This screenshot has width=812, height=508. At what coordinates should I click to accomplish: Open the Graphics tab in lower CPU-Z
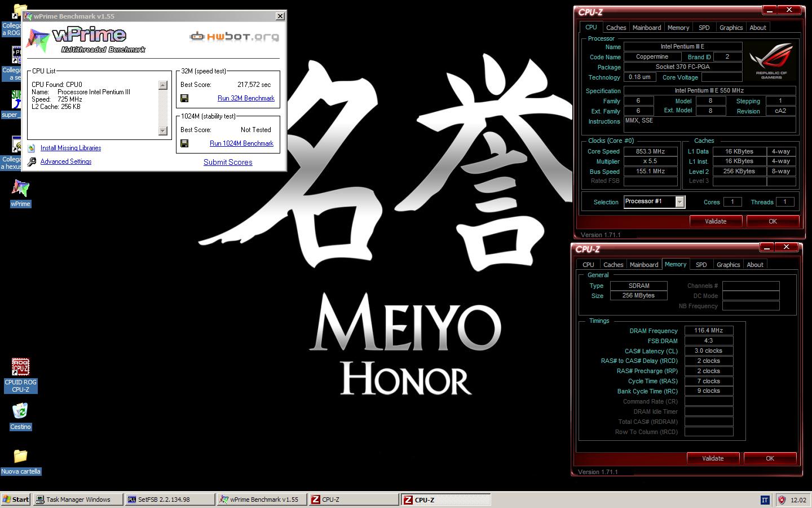coord(728,265)
